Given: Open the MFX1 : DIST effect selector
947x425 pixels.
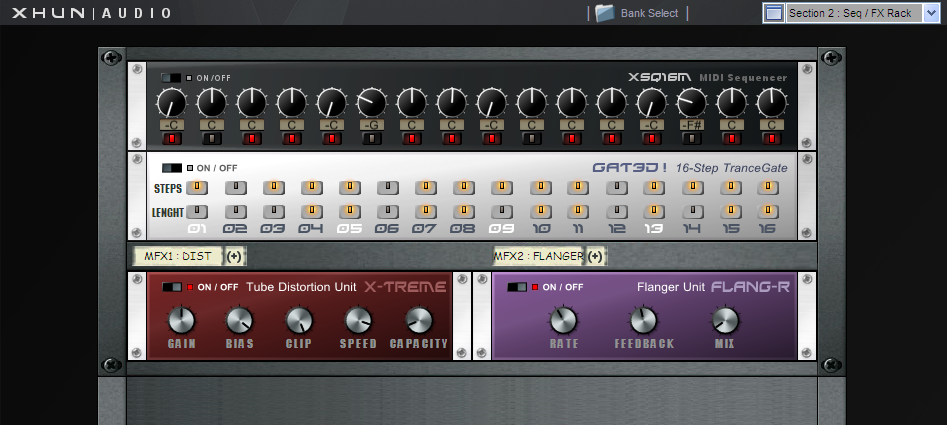Looking at the screenshot, I should (x=178, y=256).
